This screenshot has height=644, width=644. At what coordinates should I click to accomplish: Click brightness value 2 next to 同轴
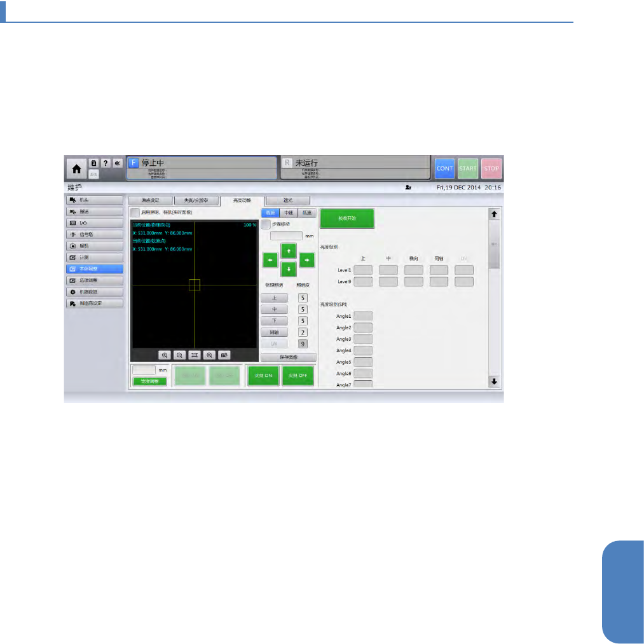pyautogui.click(x=303, y=332)
